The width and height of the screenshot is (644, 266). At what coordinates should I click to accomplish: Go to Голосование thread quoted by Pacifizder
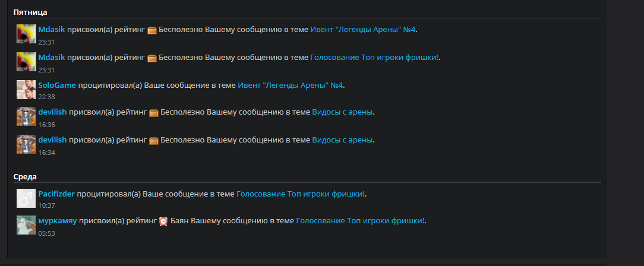[301, 194]
